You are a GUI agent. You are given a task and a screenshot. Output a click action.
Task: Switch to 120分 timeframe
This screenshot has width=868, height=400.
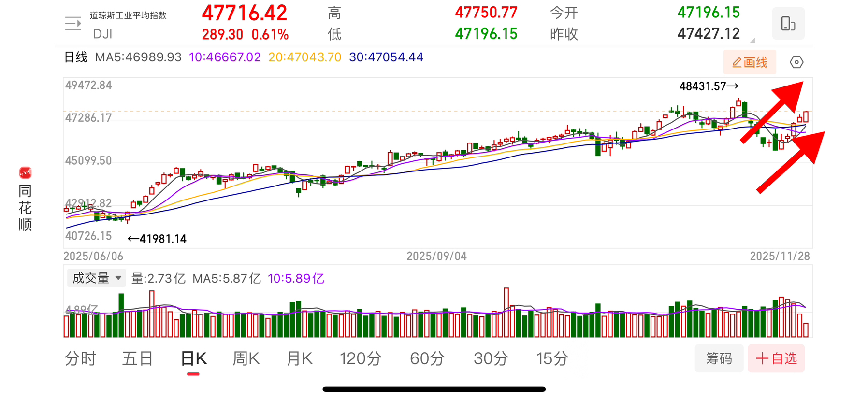point(361,358)
